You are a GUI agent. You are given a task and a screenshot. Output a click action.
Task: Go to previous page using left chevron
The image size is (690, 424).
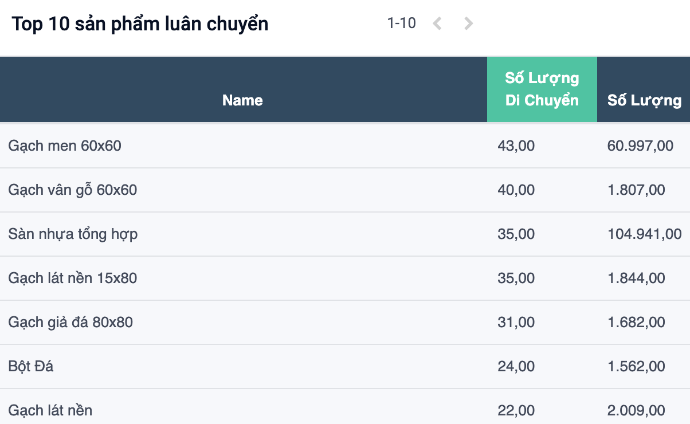pyautogui.click(x=437, y=23)
